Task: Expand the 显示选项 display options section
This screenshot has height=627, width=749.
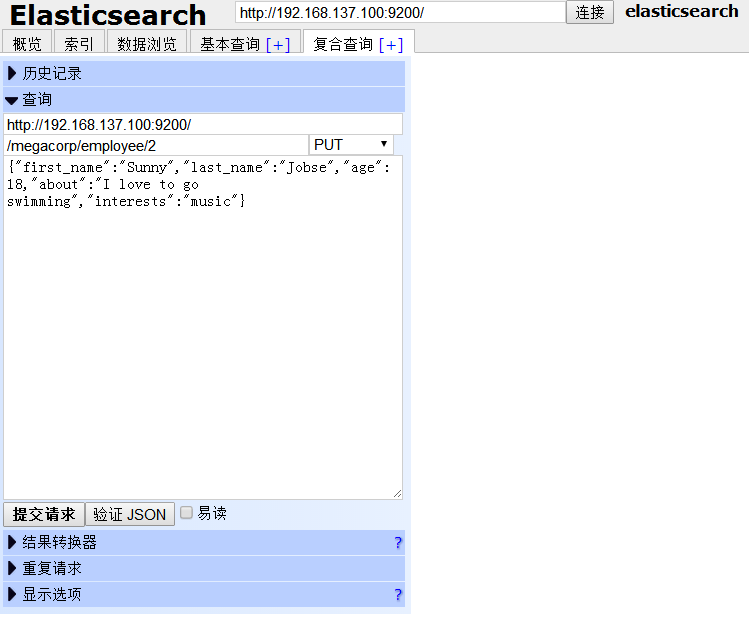Action: click(204, 595)
